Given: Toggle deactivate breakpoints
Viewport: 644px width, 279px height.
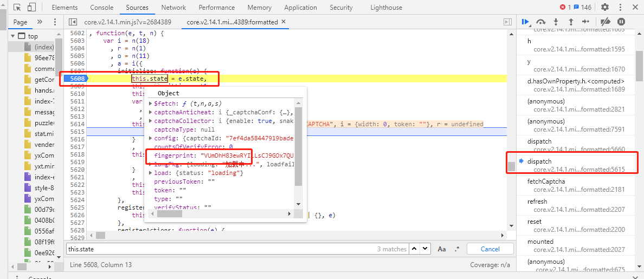Looking at the screenshot, I should (606, 22).
